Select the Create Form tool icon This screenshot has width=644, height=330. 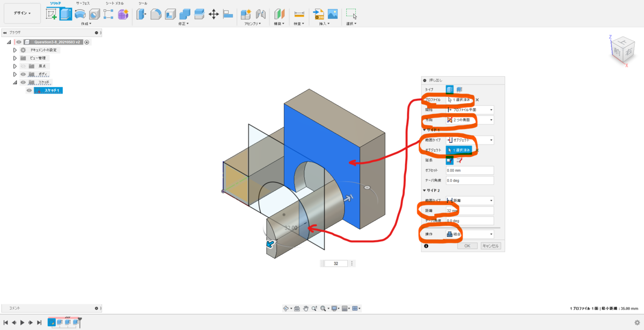pyautogui.click(x=123, y=14)
